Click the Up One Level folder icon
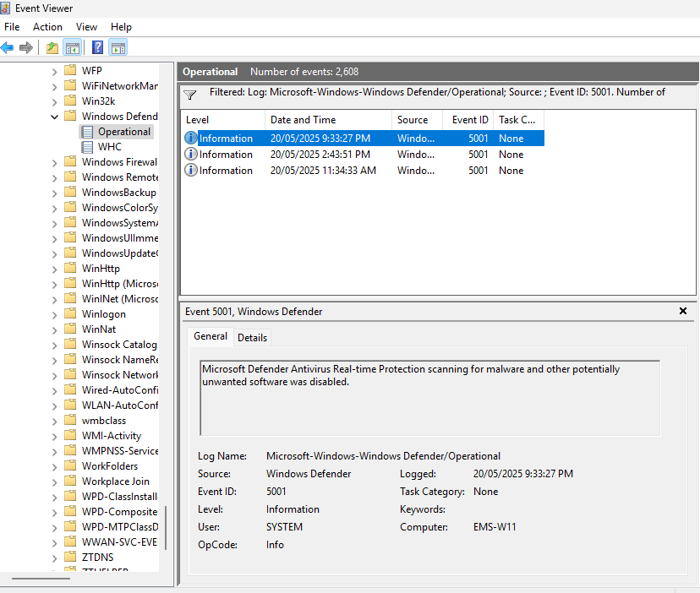Viewport: 700px width, 593px height. point(52,47)
